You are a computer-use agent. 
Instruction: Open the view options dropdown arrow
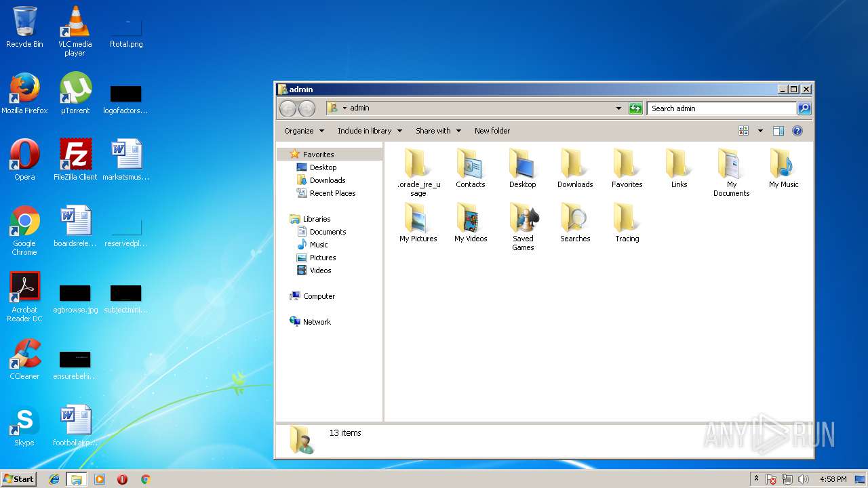coord(760,131)
